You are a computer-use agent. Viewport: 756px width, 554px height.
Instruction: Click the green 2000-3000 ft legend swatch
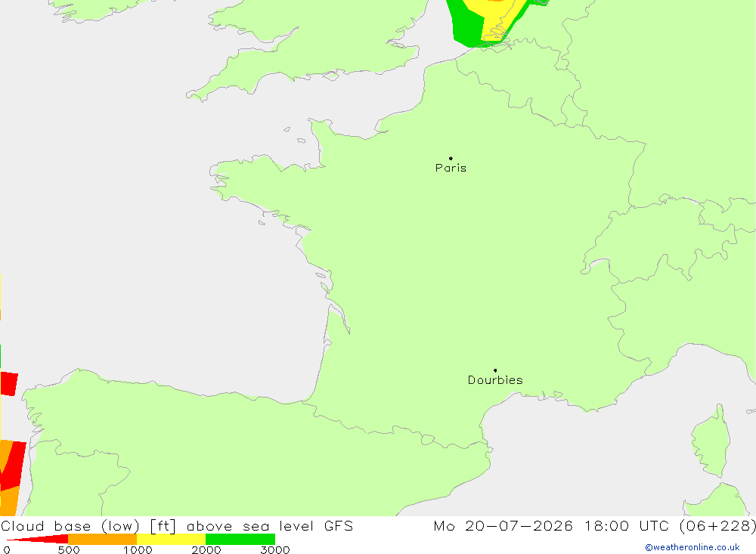coord(240,539)
